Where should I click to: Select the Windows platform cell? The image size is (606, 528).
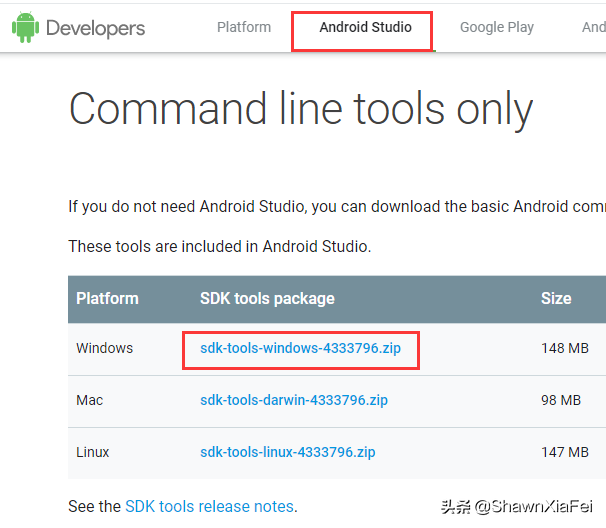[x=104, y=348]
